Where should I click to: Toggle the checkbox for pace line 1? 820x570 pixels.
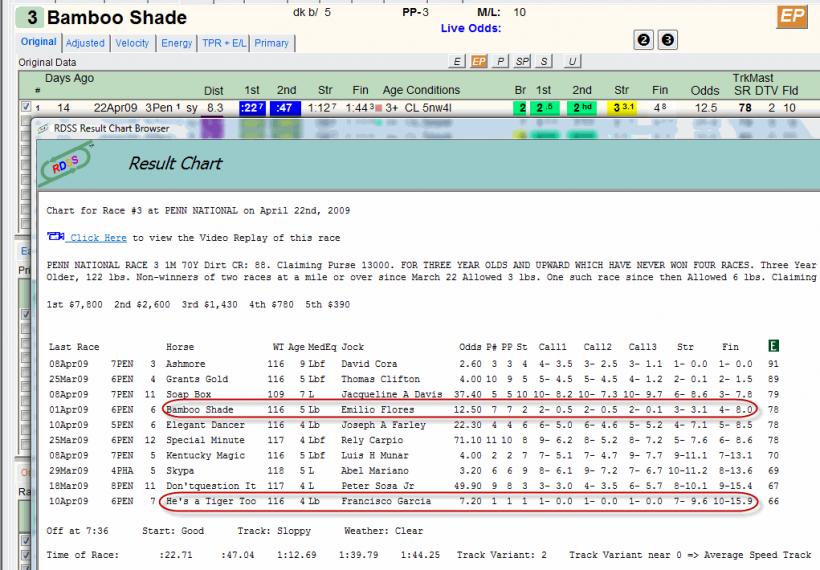tap(26, 107)
